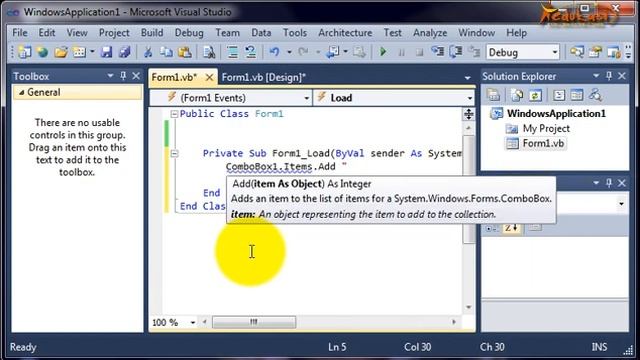Open the Edit menu

coord(47,33)
